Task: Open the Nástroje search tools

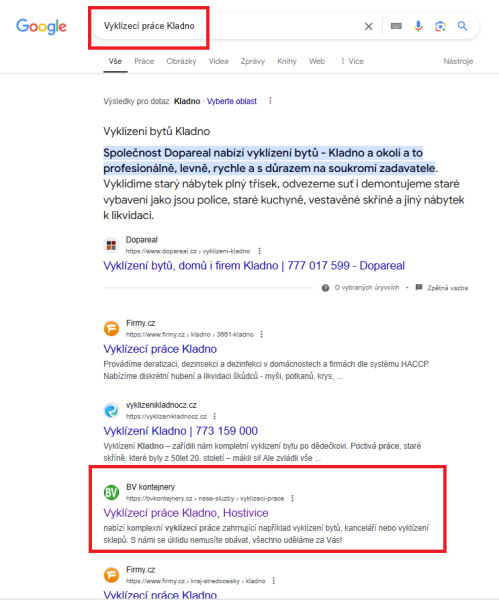Action: [458, 61]
